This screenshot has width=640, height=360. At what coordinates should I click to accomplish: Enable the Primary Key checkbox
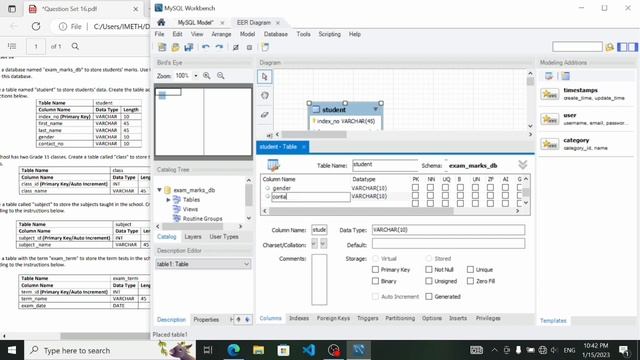tap(376, 269)
